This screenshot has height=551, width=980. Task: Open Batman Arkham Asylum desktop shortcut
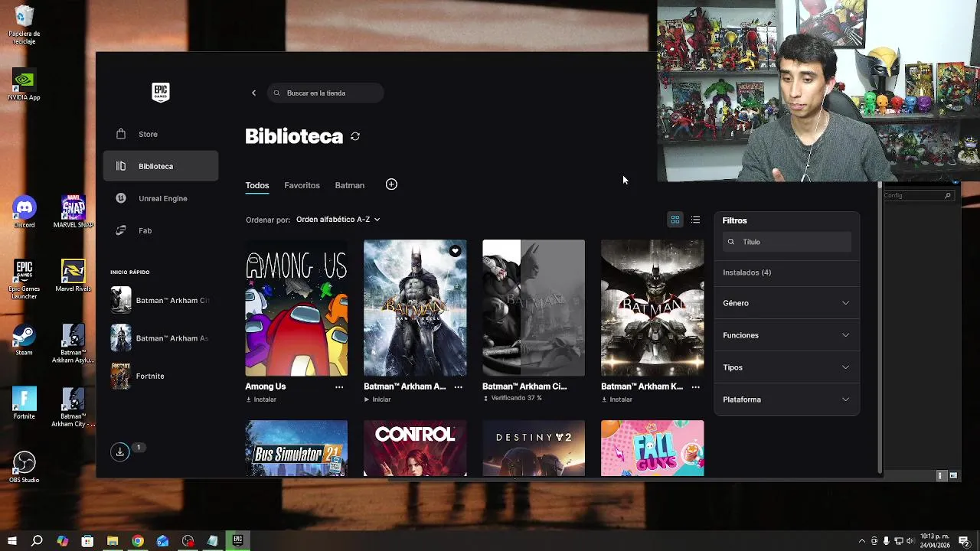click(73, 344)
